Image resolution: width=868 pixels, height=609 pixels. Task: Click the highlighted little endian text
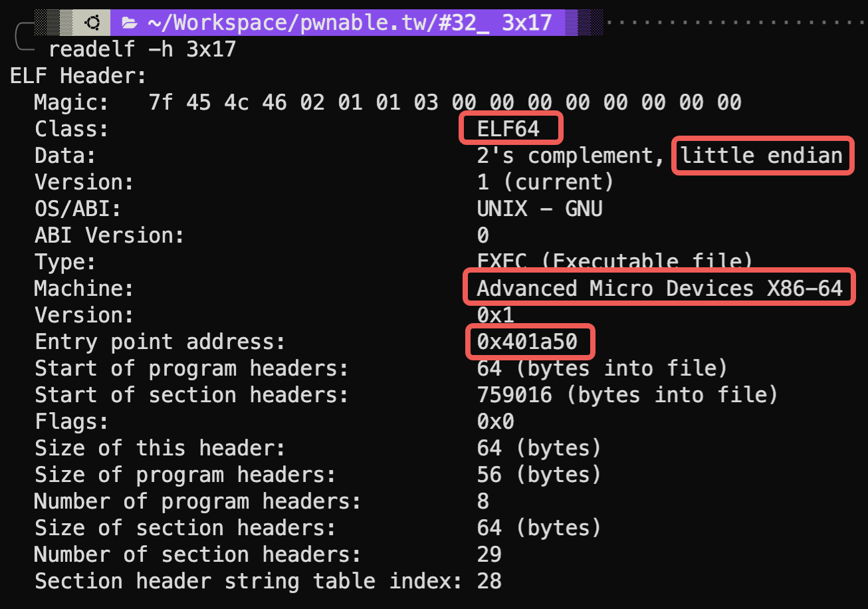point(762,156)
